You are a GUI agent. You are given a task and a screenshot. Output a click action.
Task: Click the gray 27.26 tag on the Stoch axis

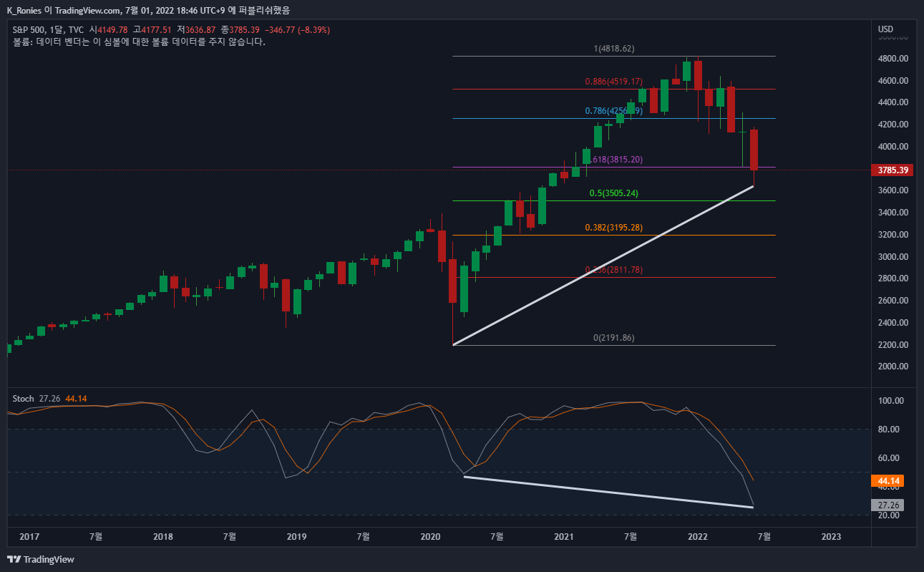tap(887, 505)
